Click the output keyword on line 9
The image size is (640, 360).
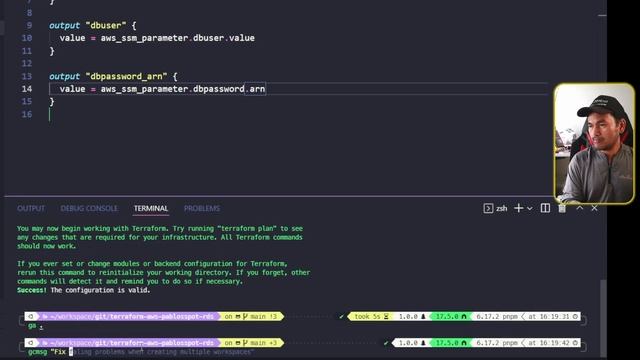(64, 25)
